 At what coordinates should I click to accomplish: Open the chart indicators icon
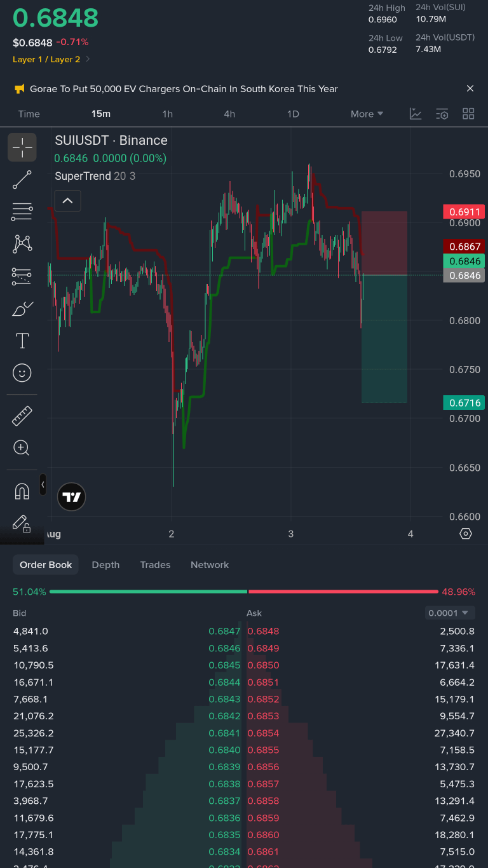point(416,114)
